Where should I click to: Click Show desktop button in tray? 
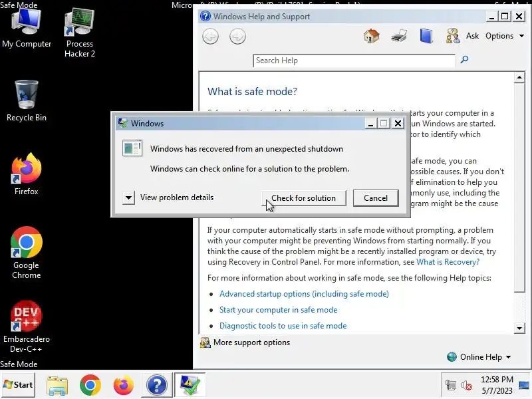(524, 385)
